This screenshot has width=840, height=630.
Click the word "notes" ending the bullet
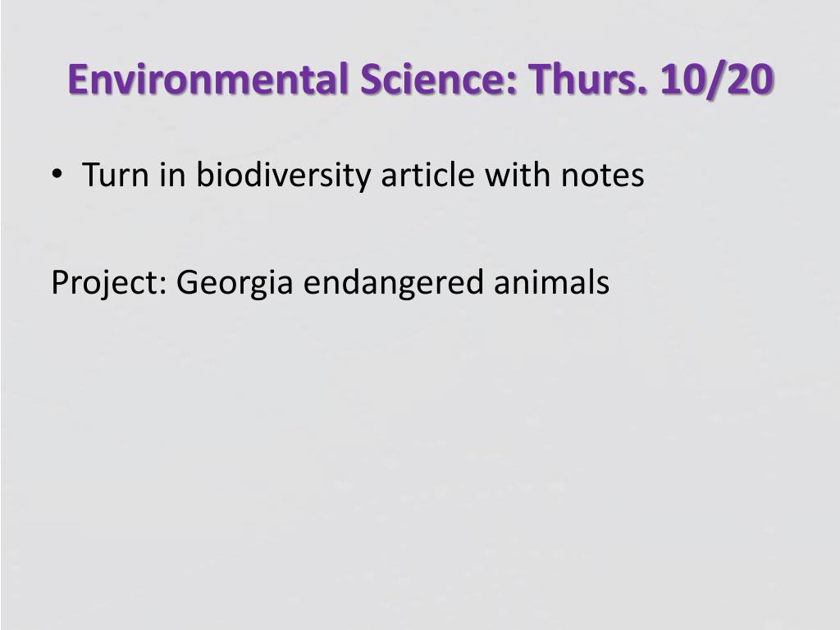tap(602, 176)
